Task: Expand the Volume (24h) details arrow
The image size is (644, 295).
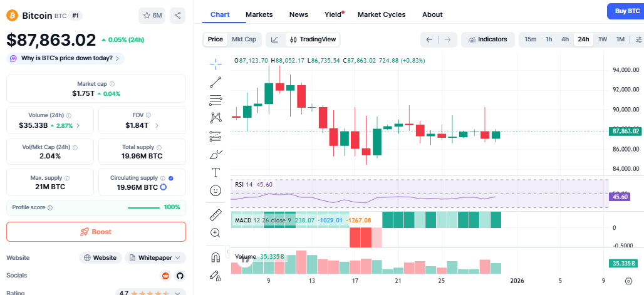Action: pyautogui.click(x=78, y=125)
